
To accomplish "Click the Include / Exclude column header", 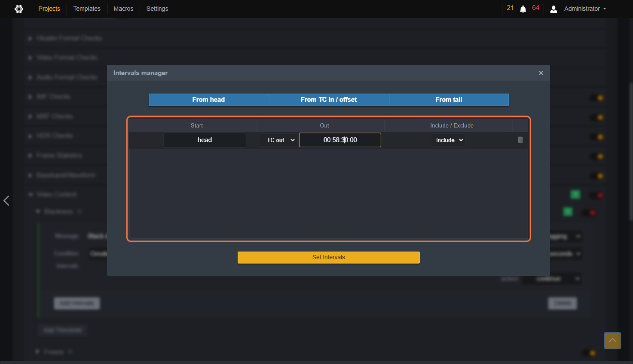I will point(452,125).
